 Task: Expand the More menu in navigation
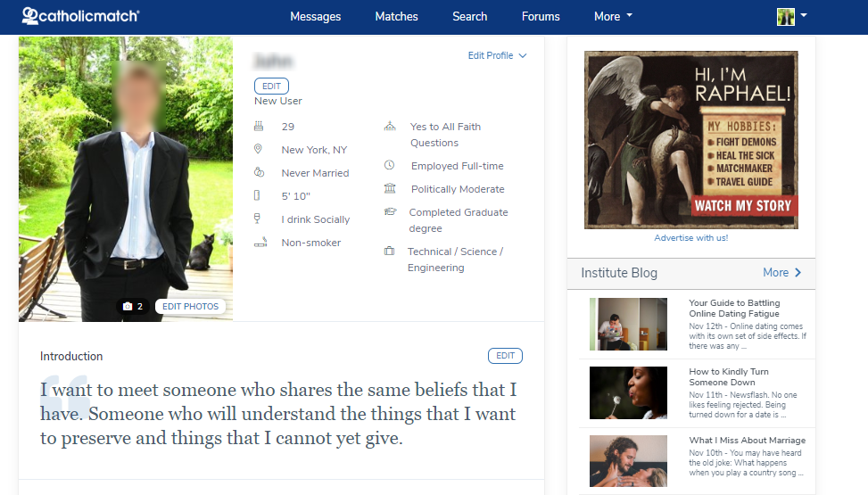[x=613, y=16]
